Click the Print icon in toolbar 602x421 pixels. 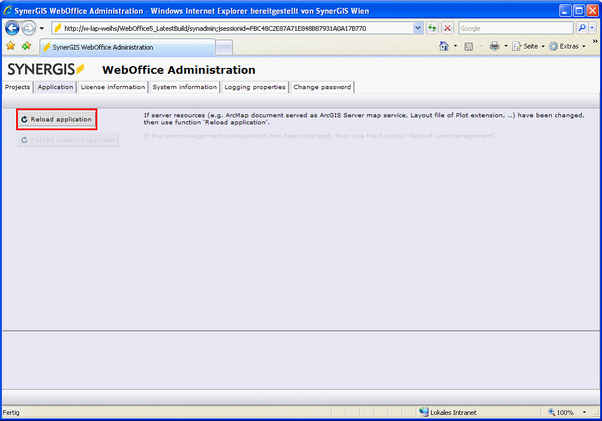tap(494, 46)
